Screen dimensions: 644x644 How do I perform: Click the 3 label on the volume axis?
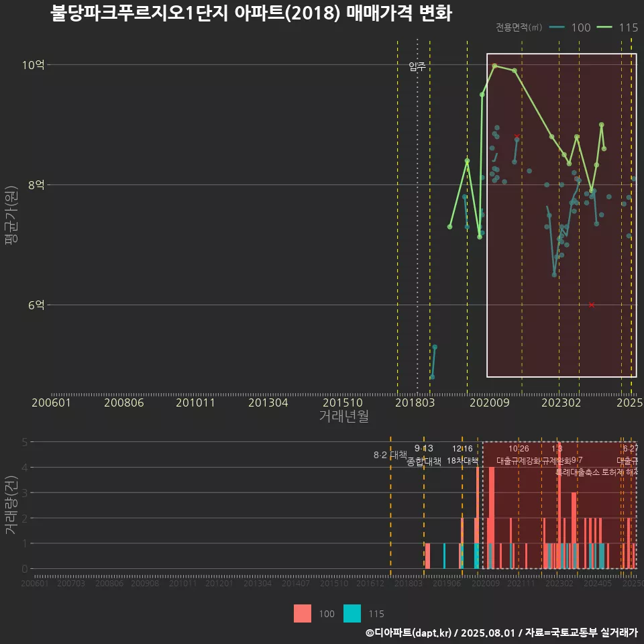click(x=25, y=493)
